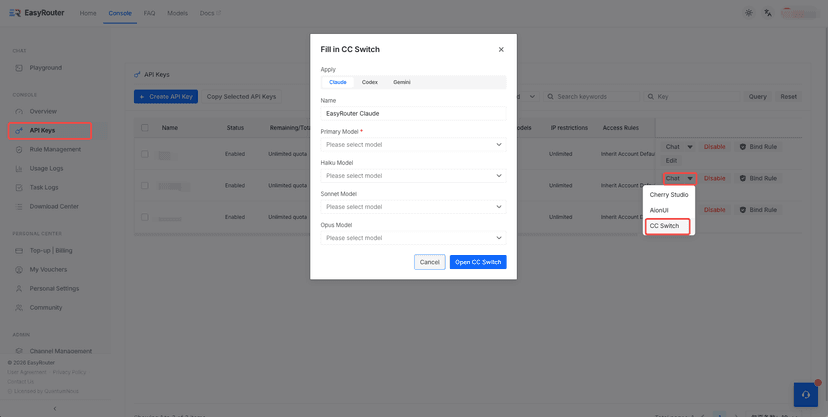
Task: Click the Name field with EasyRouter Claude
Action: coord(413,113)
